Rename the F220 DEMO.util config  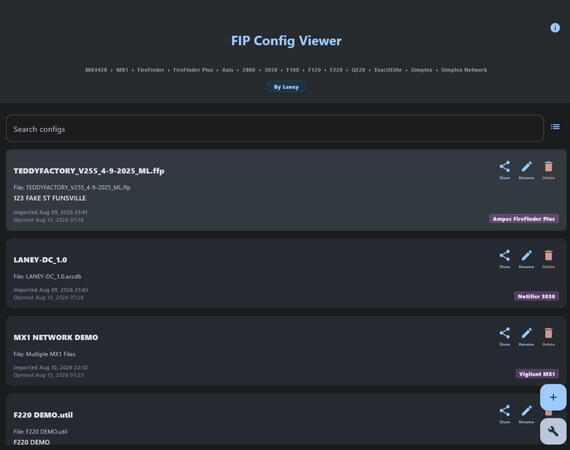point(526,414)
